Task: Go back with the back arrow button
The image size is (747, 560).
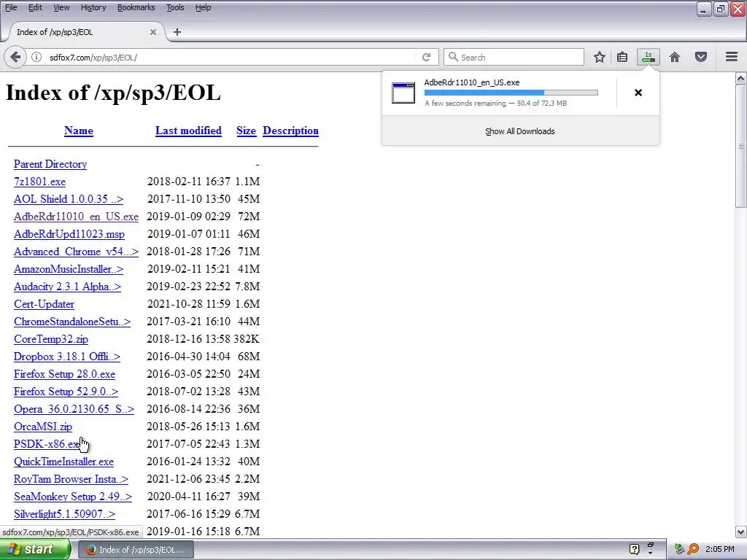Action: 15,57
